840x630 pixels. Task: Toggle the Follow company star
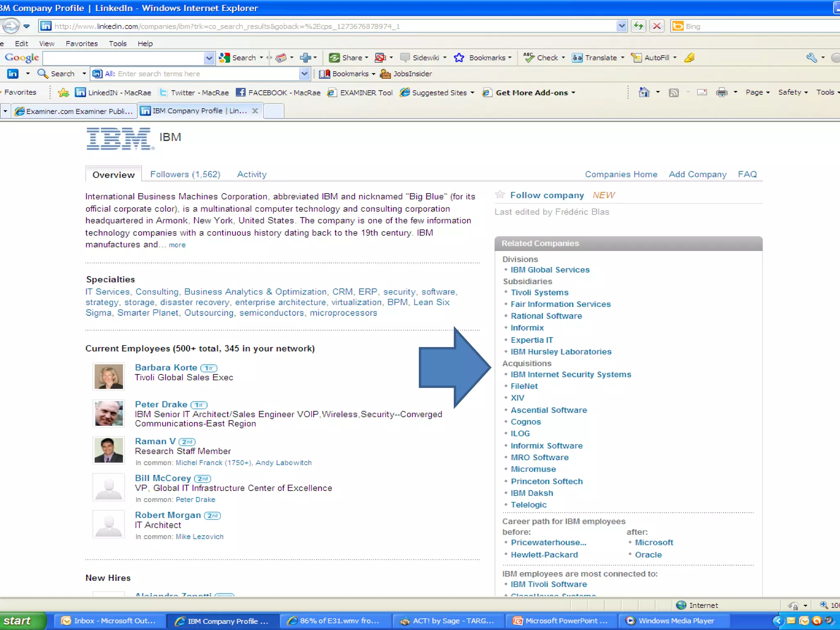tap(500, 195)
